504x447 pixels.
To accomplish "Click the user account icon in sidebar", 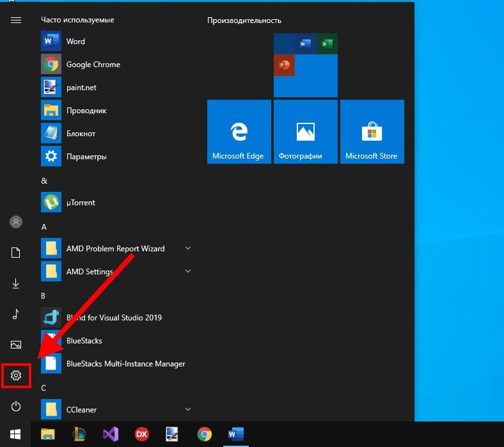I will [16, 222].
